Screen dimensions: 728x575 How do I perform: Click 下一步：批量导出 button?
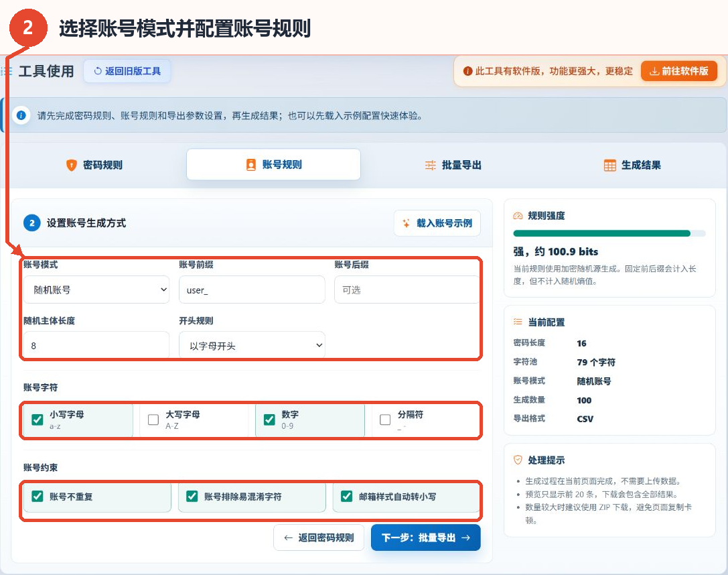(426, 537)
